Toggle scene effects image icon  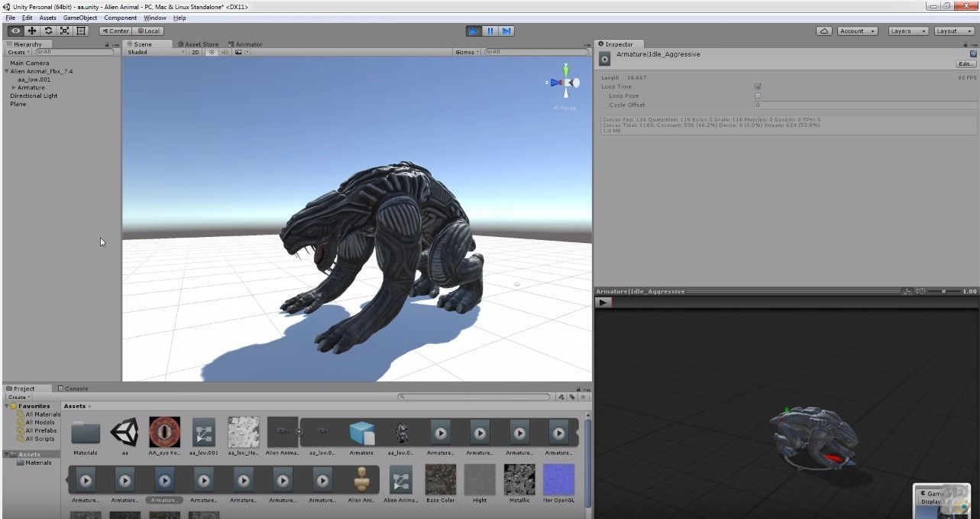[x=240, y=52]
